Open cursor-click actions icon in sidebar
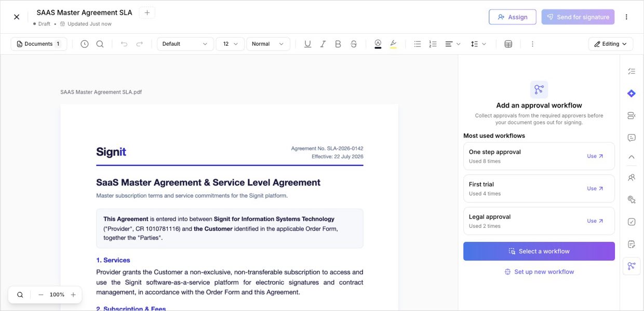Image resolution: width=644 pixels, height=311 pixels. 632,200
